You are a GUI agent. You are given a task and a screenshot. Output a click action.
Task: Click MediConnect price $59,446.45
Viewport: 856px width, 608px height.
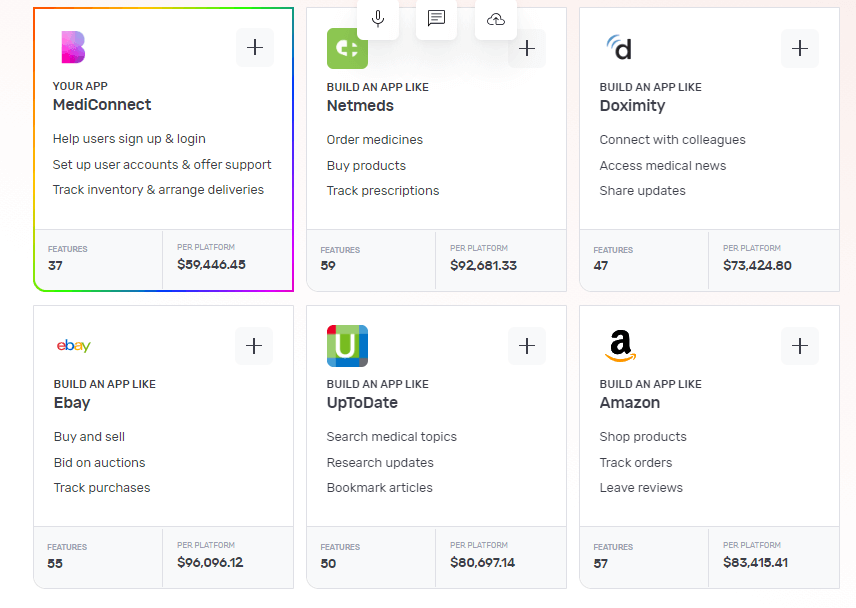(211, 265)
